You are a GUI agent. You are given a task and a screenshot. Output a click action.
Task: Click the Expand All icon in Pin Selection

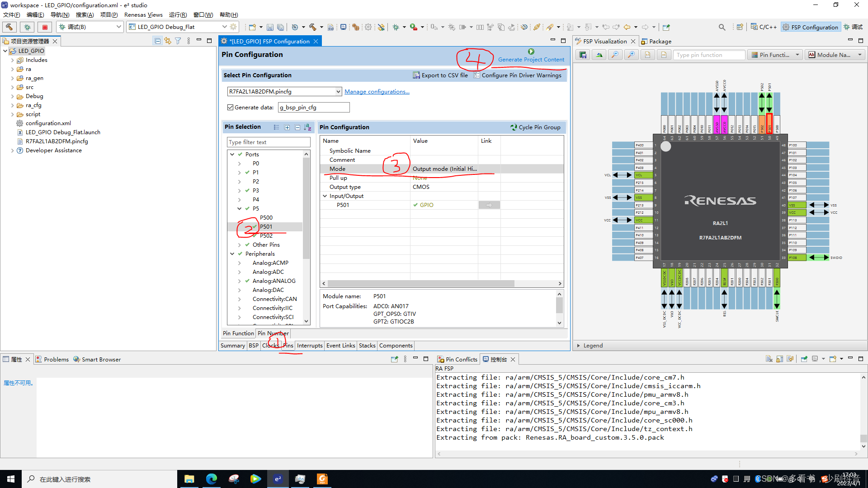coord(287,127)
